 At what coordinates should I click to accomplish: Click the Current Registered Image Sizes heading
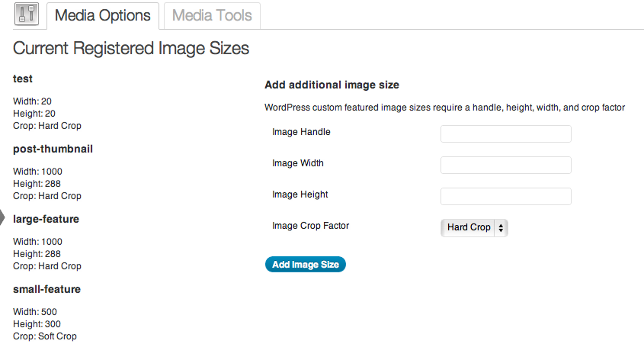click(131, 48)
